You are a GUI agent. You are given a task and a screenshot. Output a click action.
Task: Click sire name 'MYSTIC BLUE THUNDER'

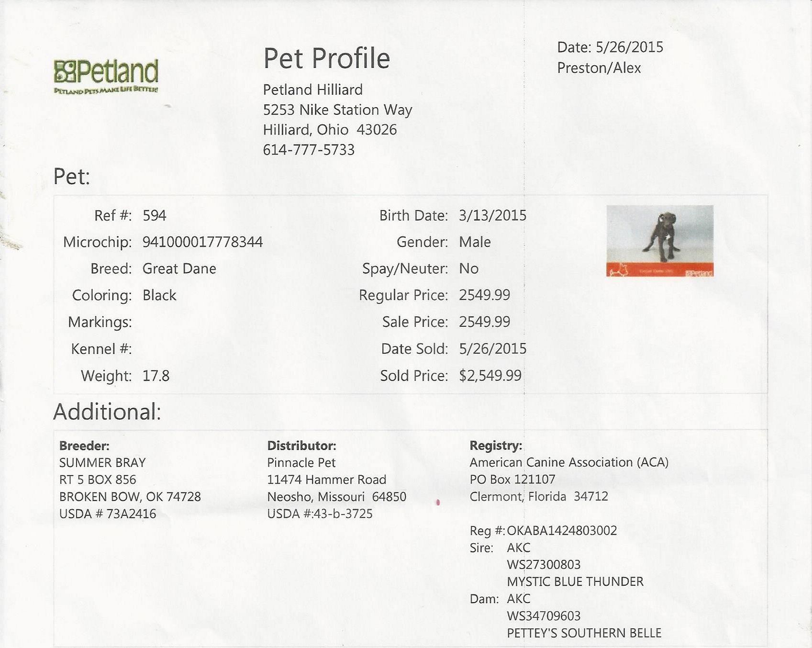click(575, 582)
